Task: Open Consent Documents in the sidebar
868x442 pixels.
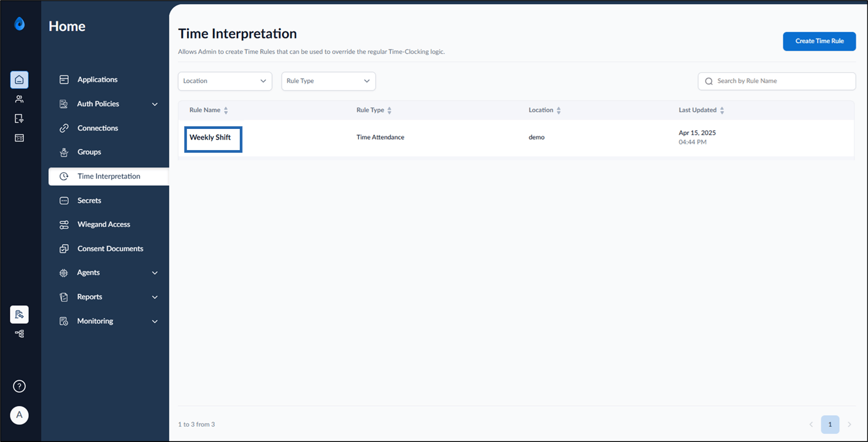Action: point(110,249)
